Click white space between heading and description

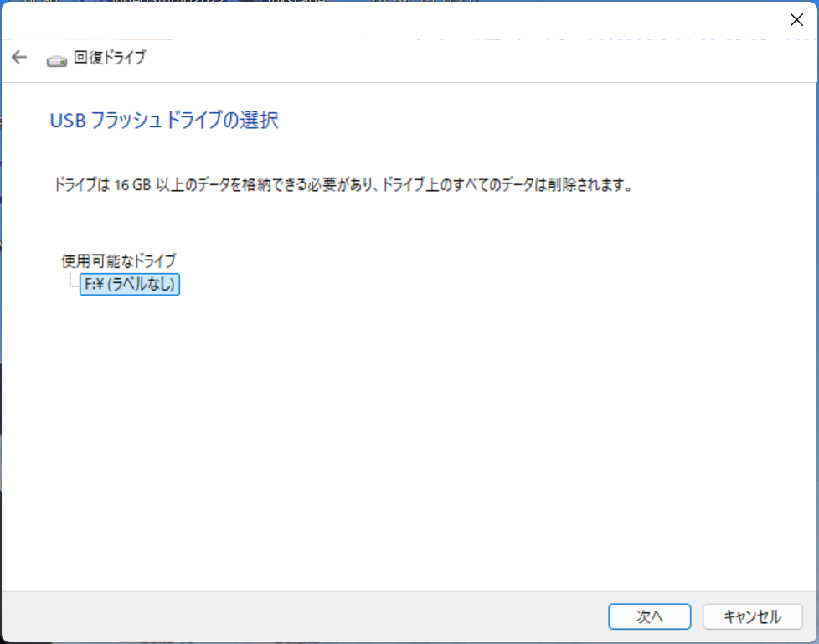click(x=335, y=153)
